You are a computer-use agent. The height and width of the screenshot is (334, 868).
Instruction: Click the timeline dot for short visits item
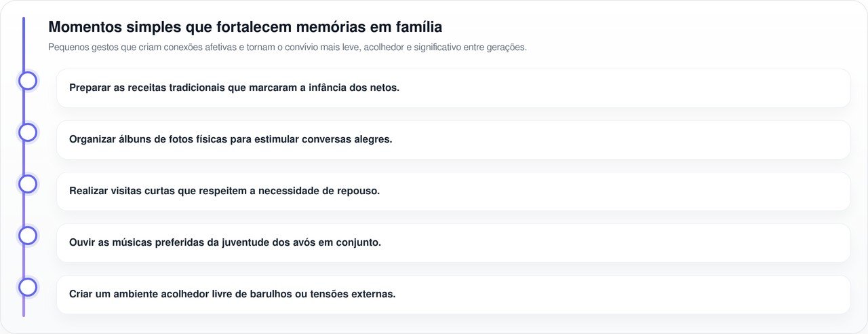point(28,184)
